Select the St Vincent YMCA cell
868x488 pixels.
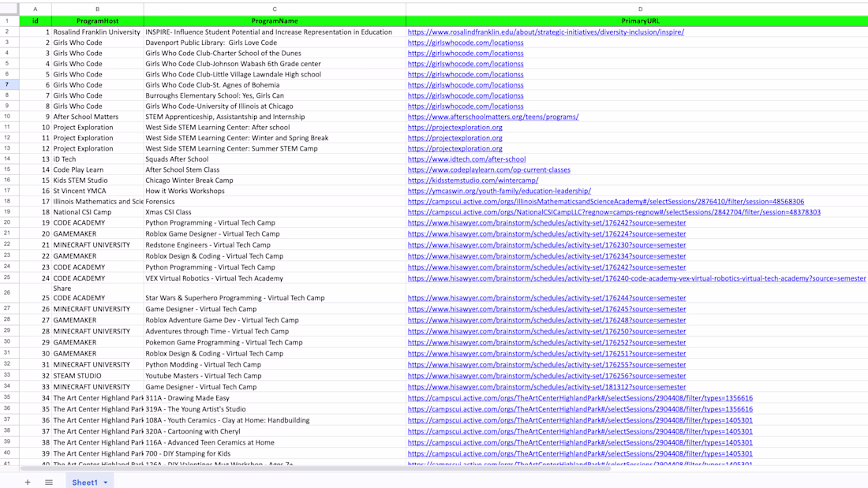97,191
